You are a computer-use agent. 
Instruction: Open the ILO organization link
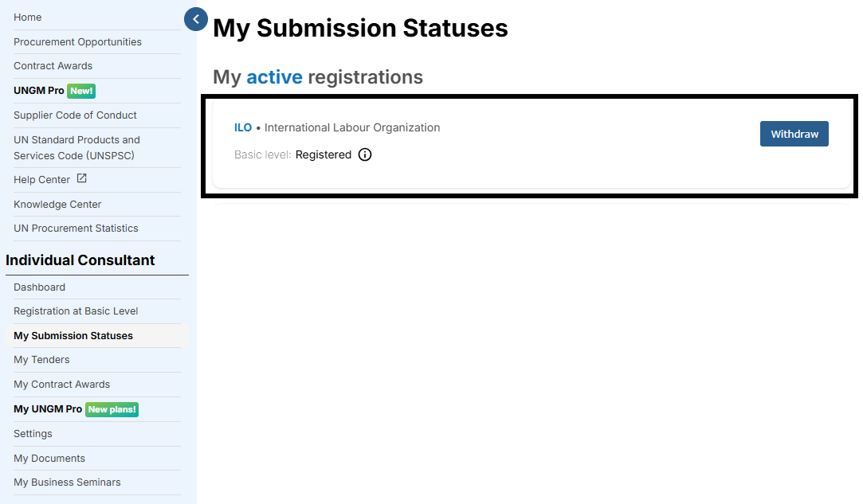click(x=243, y=127)
